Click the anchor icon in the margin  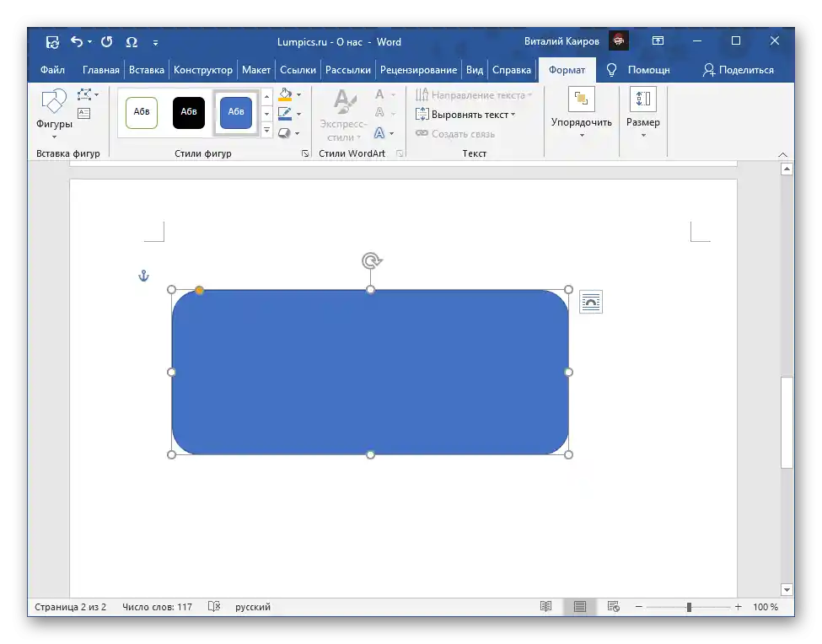tap(143, 276)
